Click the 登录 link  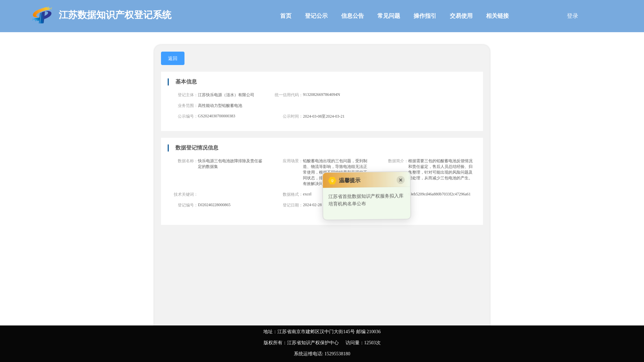pos(573,16)
